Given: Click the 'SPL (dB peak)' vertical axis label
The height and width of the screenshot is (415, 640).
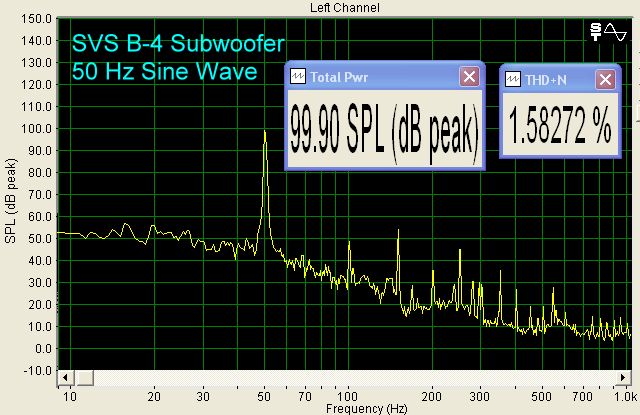Looking at the screenshot, I should pyautogui.click(x=11, y=201).
